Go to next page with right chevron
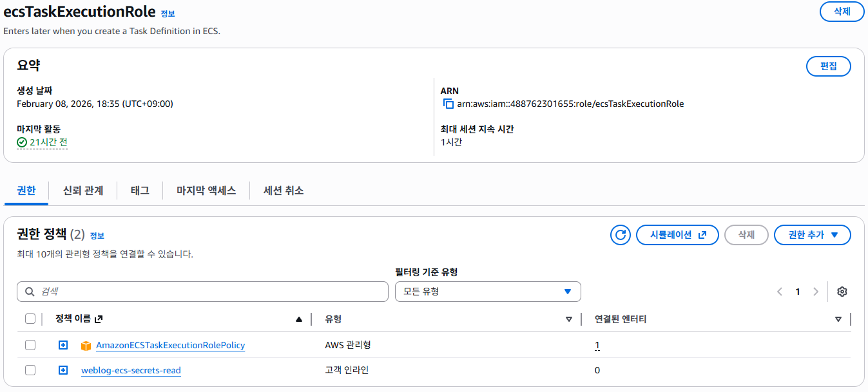868x392 pixels. (x=816, y=292)
